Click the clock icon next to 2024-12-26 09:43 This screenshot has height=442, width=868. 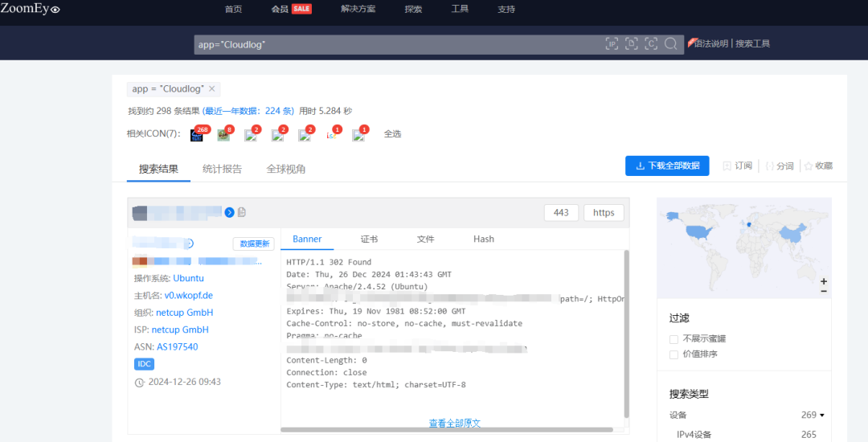[140, 383]
